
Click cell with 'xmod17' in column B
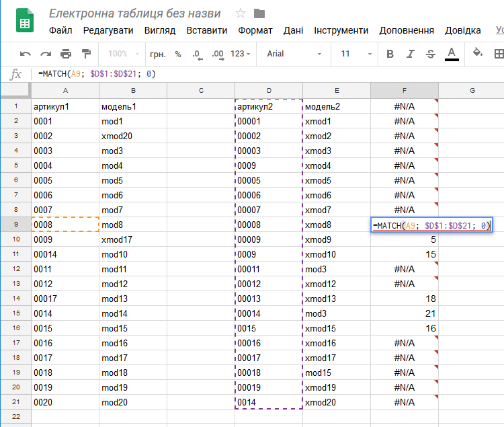click(x=133, y=239)
